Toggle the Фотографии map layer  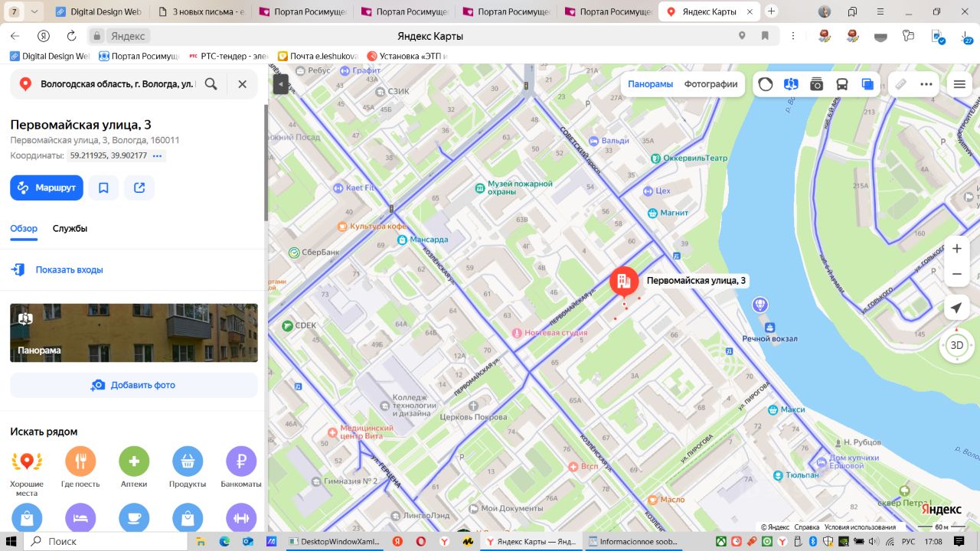tap(710, 84)
